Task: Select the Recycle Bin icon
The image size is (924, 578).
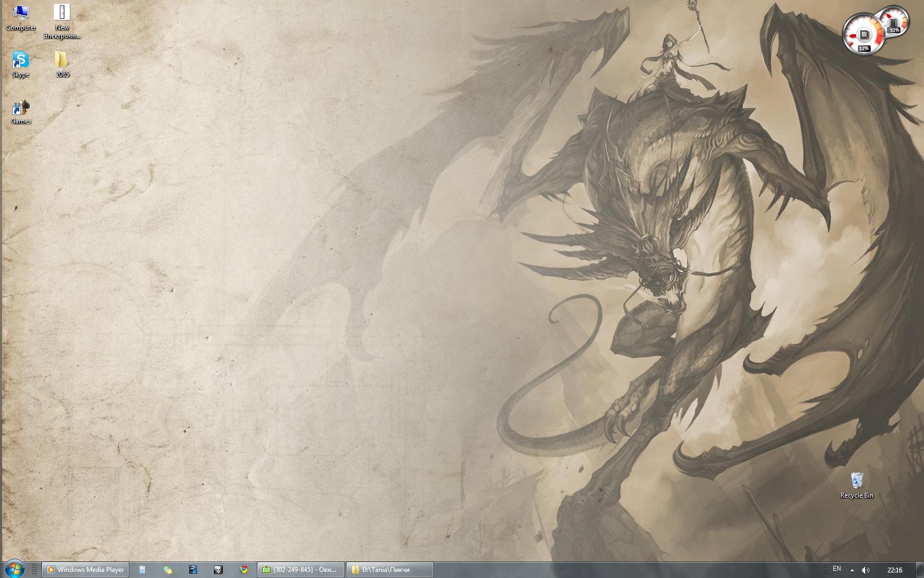Action: pyautogui.click(x=856, y=486)
